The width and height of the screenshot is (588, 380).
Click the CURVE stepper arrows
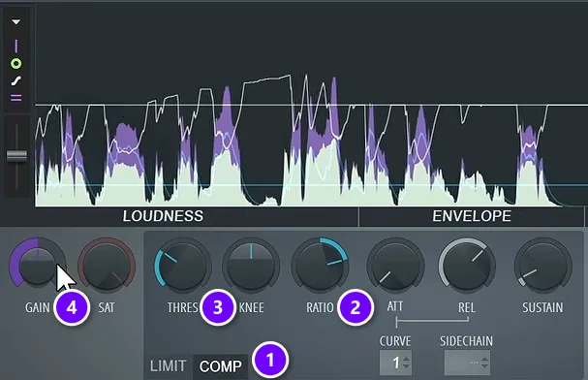[406, 363]
